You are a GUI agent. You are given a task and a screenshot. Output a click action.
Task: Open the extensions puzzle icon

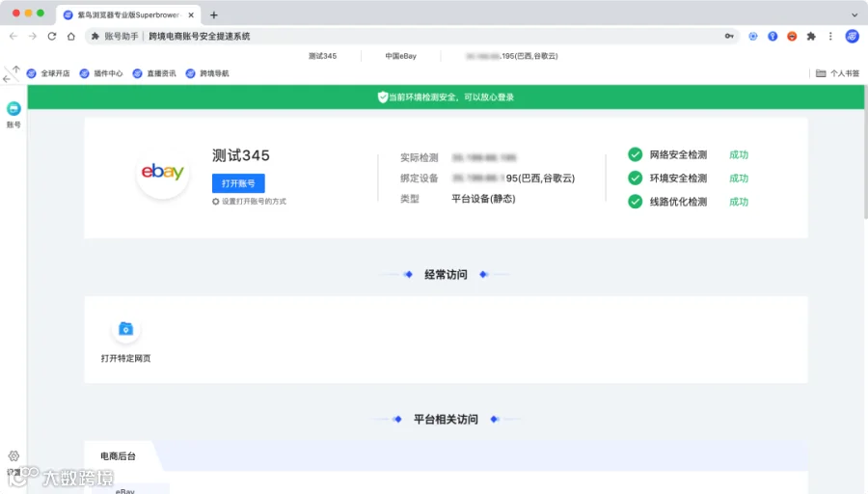(x=811, y=36)
